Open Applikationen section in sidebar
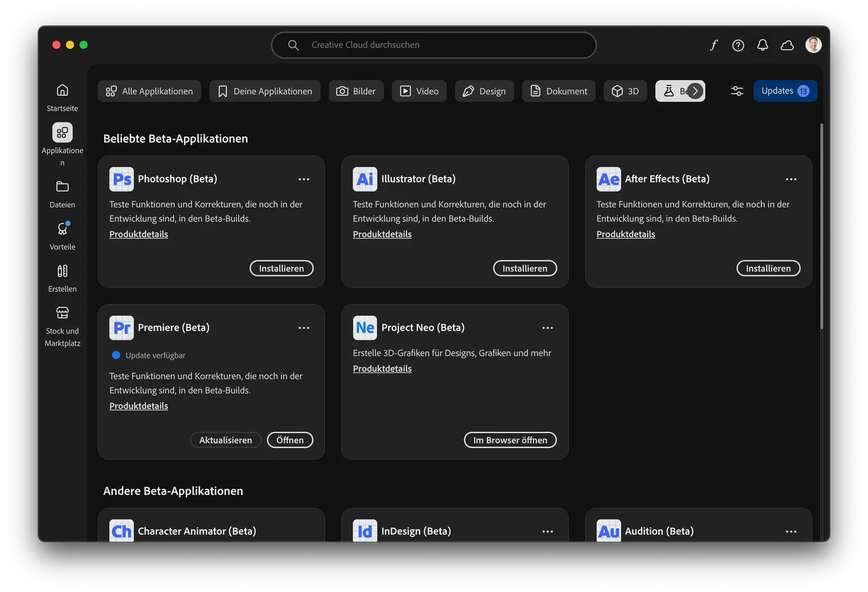 coord(63,144)
